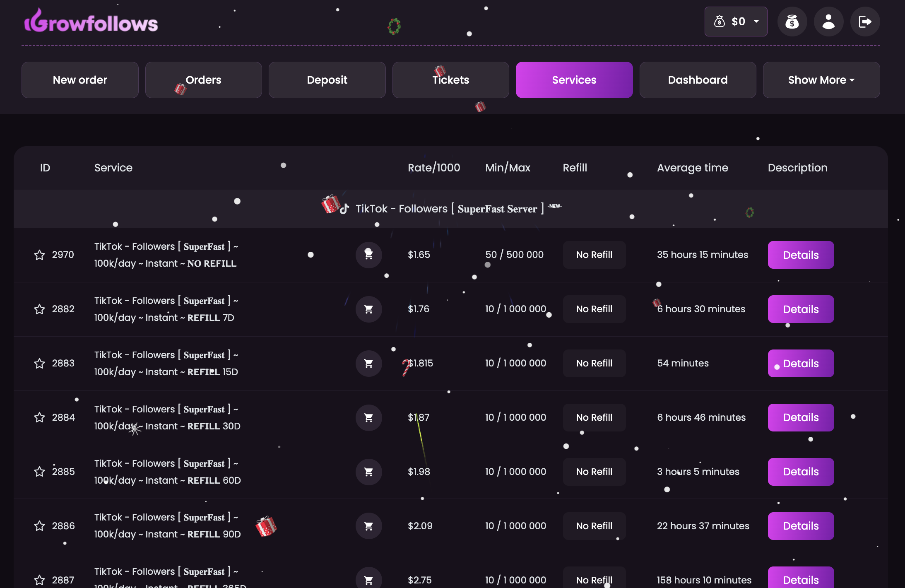Favorite service 2882 with the star

coord(39,309)
